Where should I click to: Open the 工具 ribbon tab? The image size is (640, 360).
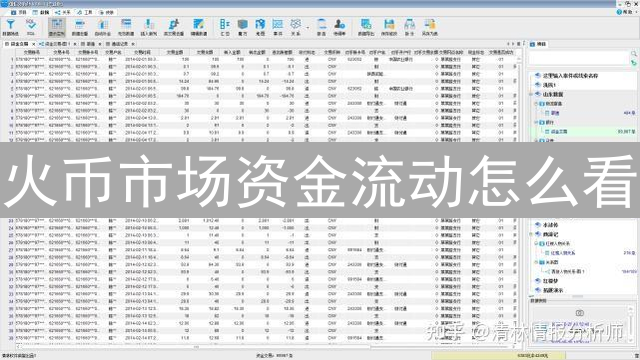pos(85,13)
